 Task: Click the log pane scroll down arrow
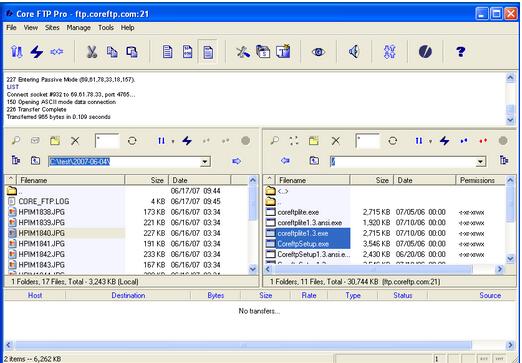point(510,120)
